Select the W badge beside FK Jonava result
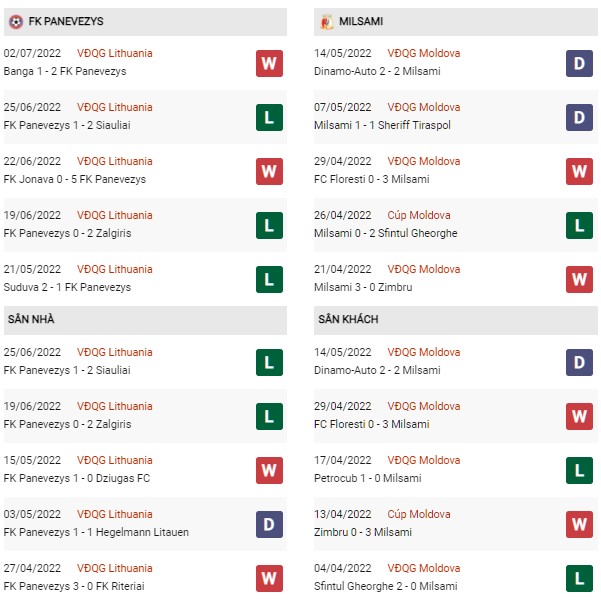The width and height of the screenshot is (601, 602). coord(269,171)
